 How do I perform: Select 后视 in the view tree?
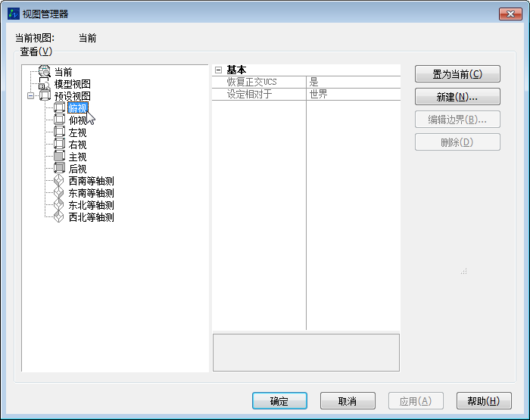tap(77, 169)
